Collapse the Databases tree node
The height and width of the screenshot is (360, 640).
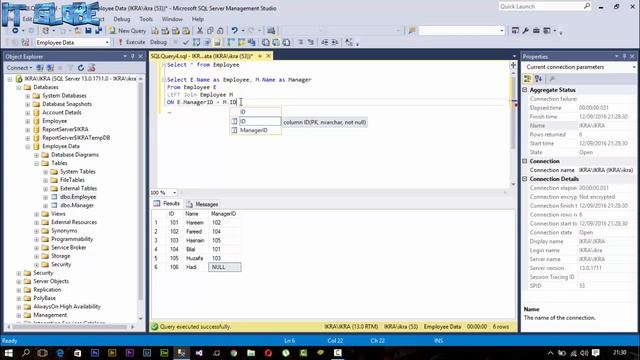click(19, 87)
